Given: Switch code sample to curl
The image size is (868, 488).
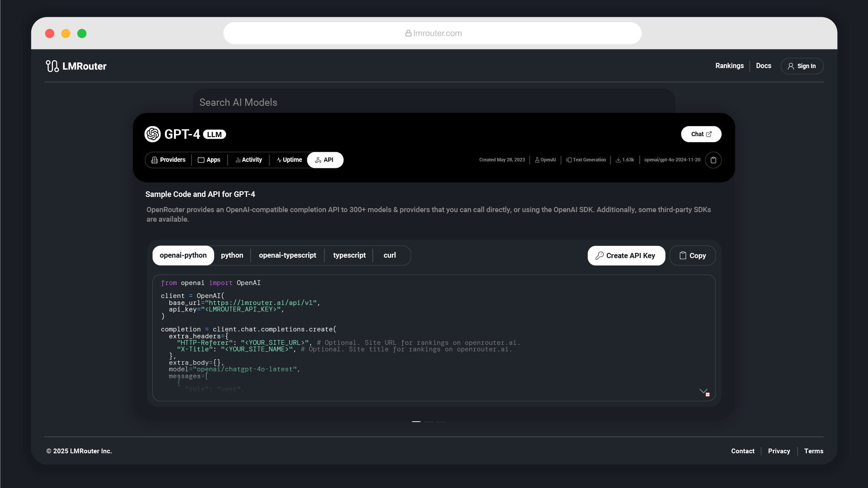Looking at the screenshot, I should 389,255.
